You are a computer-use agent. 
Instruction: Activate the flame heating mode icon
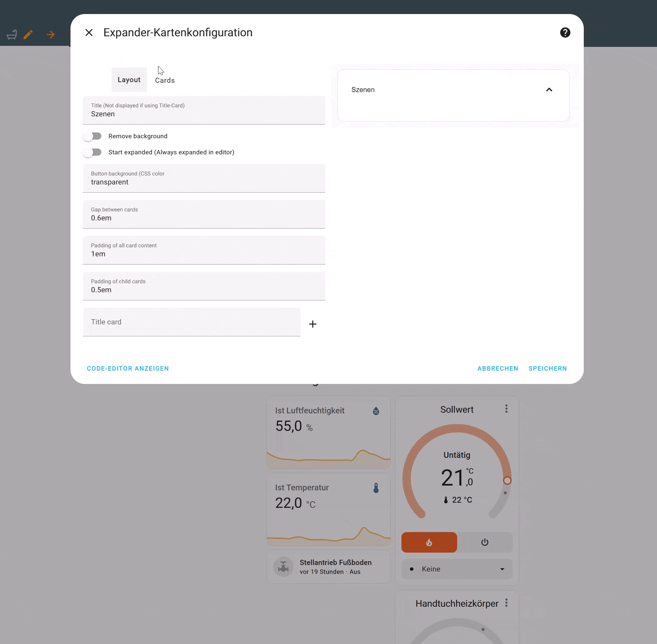tap(429, 542)
